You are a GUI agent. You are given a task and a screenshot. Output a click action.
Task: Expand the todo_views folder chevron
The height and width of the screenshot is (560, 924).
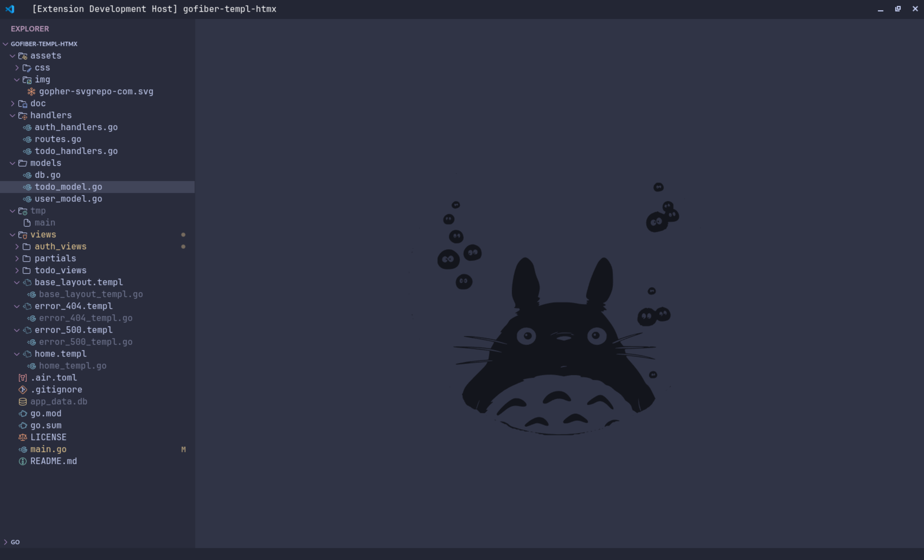(17, 271)
